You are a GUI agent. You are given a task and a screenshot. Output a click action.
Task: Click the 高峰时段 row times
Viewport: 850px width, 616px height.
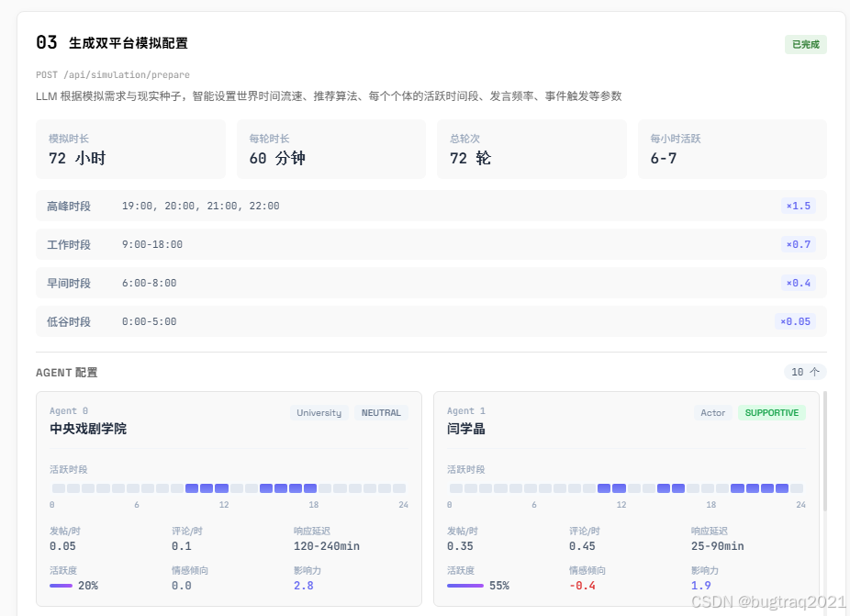(201, 206)
